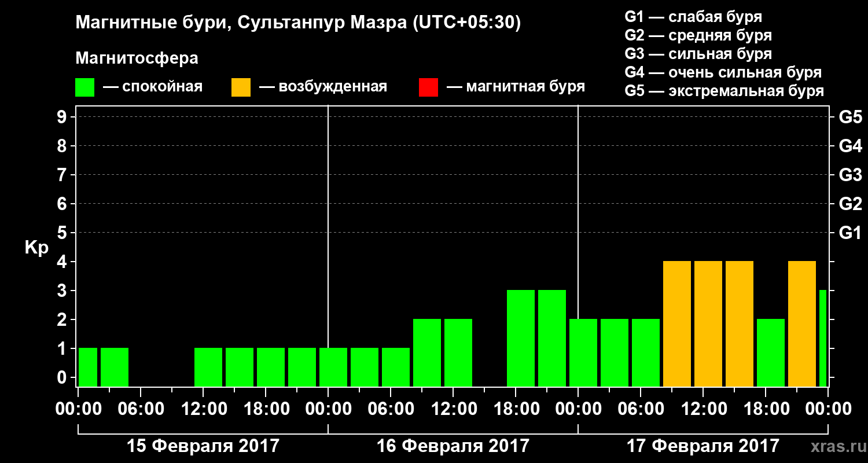The image size is (868, 463).
Task: Click the first Kp 2 bar on 16 February
Action: [x=427, y=352]
